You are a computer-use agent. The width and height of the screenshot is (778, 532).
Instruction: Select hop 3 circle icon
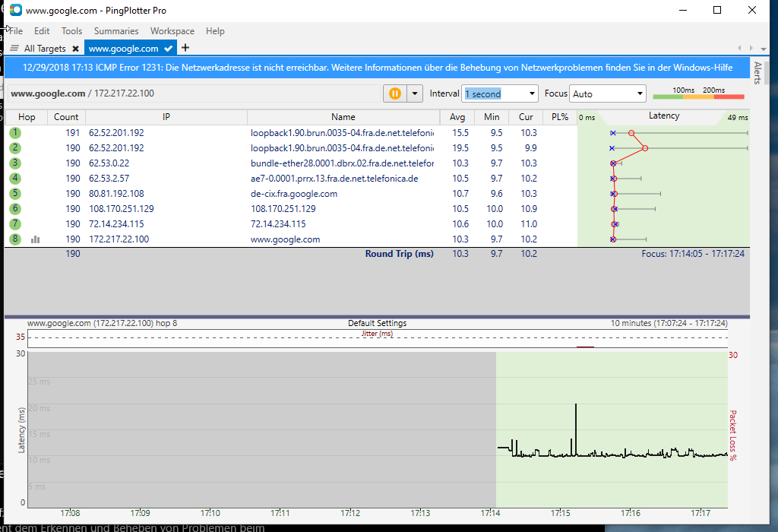[15, 163]
